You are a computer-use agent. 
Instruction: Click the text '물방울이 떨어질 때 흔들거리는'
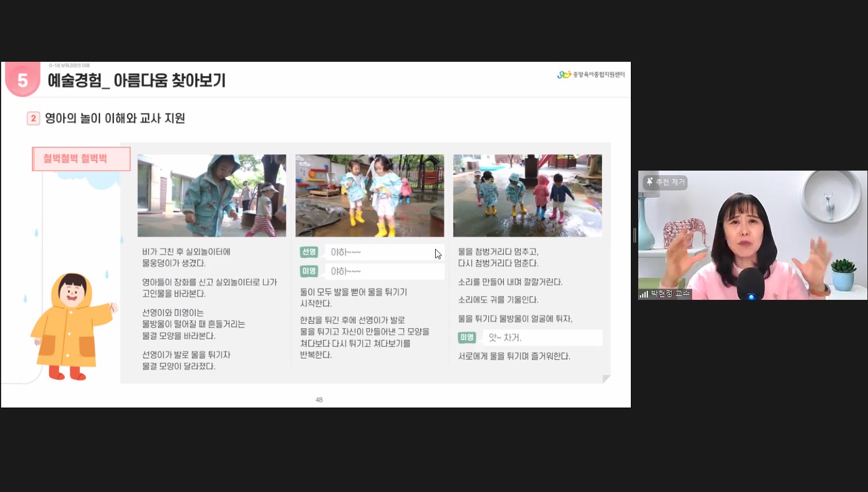(193, 324)
